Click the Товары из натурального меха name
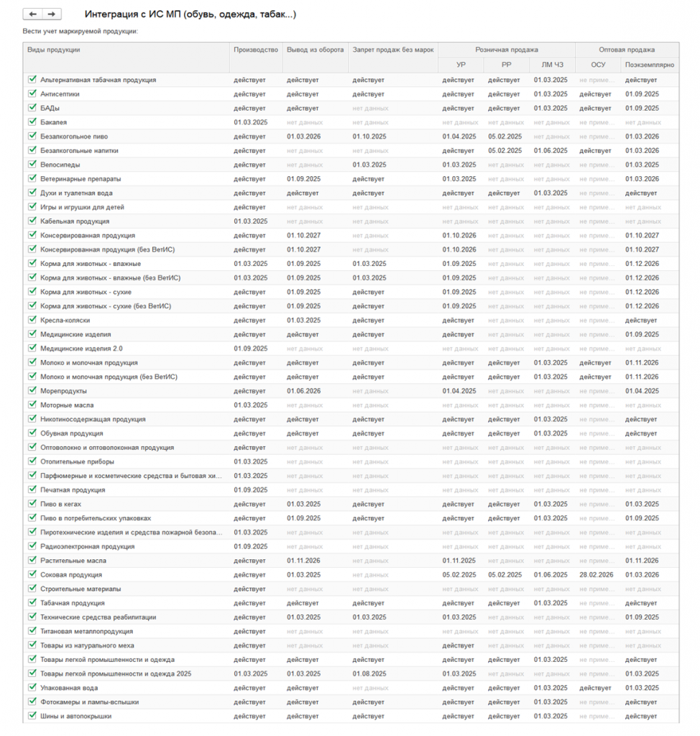 (x=88, y=645)
